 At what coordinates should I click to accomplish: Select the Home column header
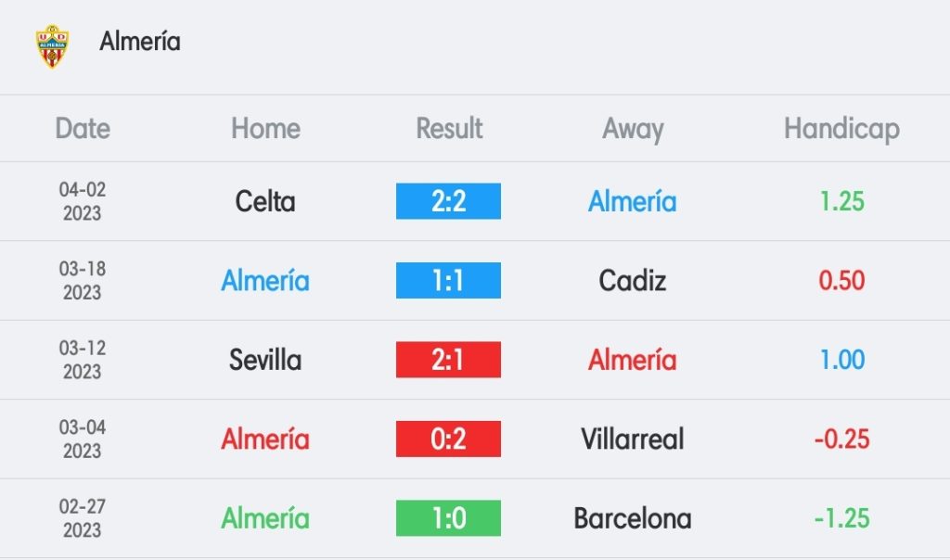click(x=265, y=128)
